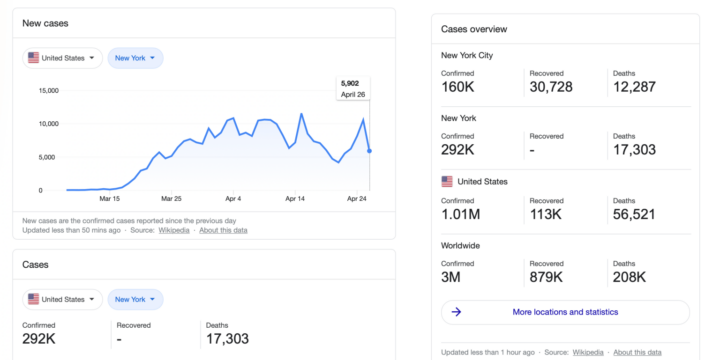Open About this data under New cases chart
Image resolution: width=720 pixels, height=360 pixels.
click(x=223, y=231)
